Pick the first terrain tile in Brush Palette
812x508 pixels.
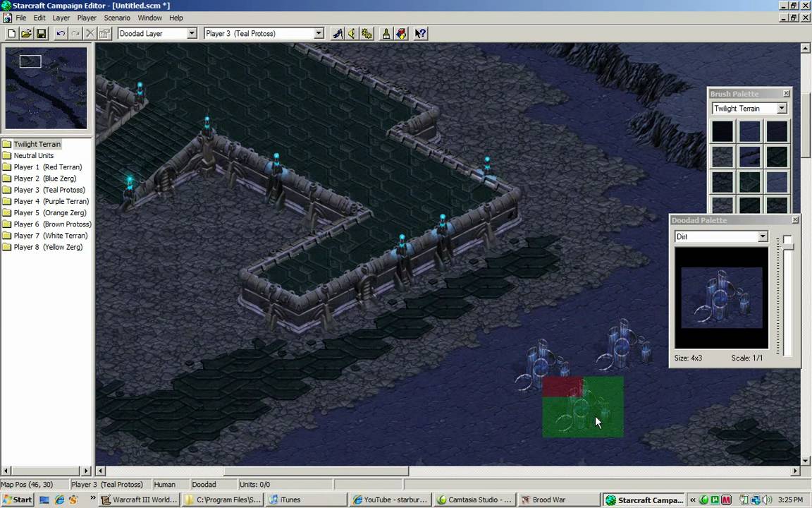click(722, 131)
